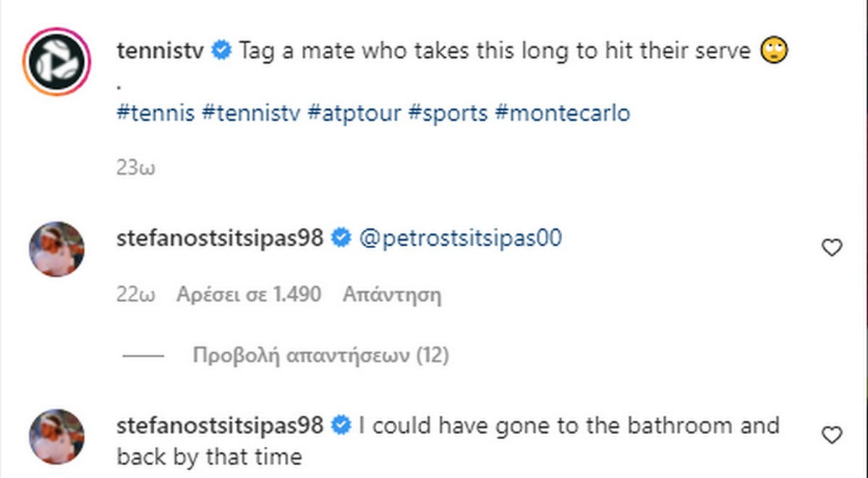The height and width of the screenshot is (478, 868).
Task: Like the @petrostsitsipas00 mention comment
Action: (833, 248)
